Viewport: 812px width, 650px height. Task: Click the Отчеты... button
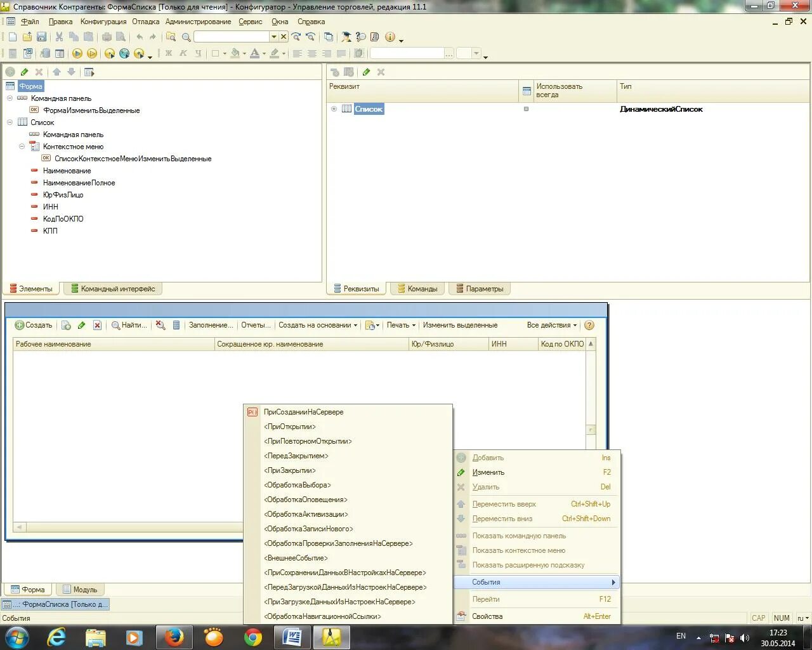[x=256, y=325]
